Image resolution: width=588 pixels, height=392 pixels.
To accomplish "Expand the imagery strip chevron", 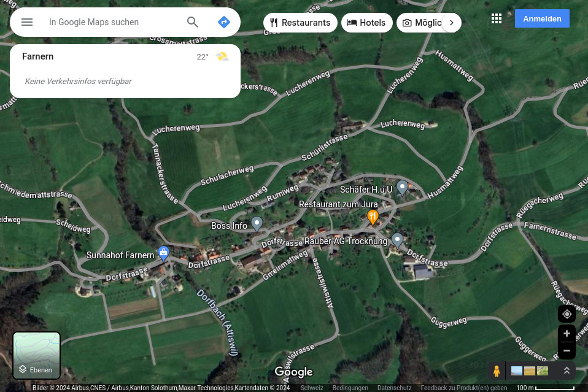I will (567, 371).
